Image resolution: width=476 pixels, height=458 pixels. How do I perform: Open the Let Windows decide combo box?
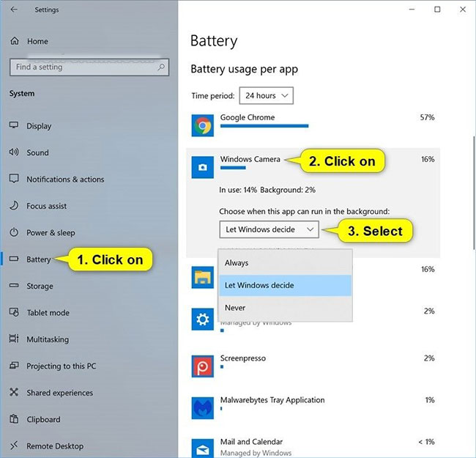(x=269, y=229)
